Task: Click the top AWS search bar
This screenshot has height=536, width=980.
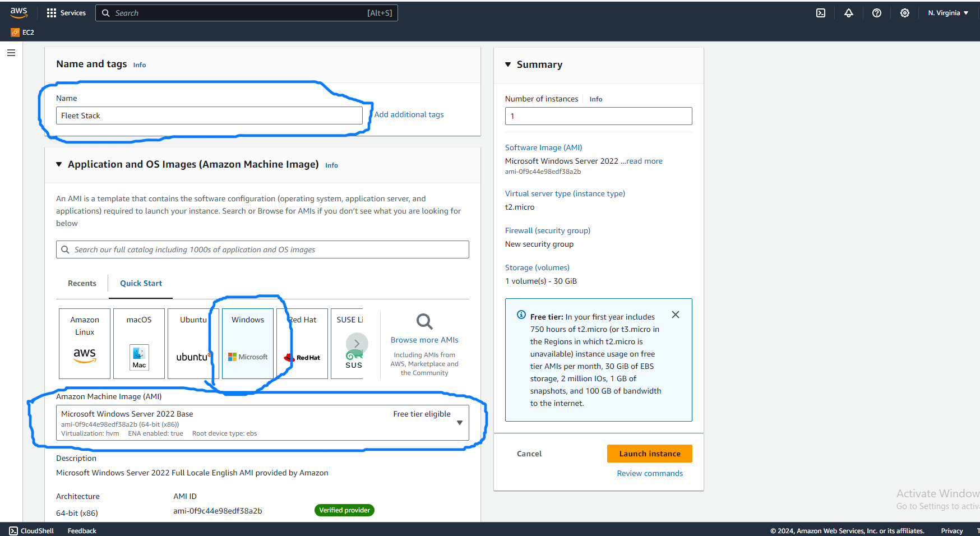Action: coord(247,13)
